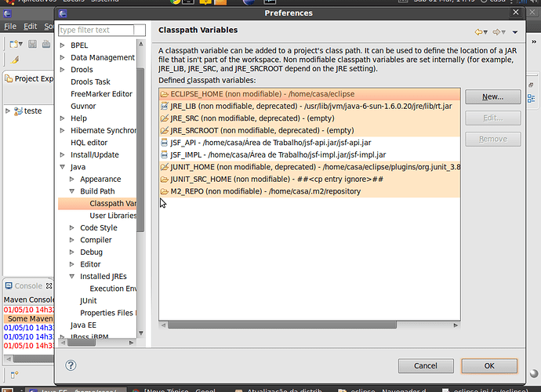Click the JRE_LIB variable icon
Screen dimensions: 541x392
pos(165,106)
